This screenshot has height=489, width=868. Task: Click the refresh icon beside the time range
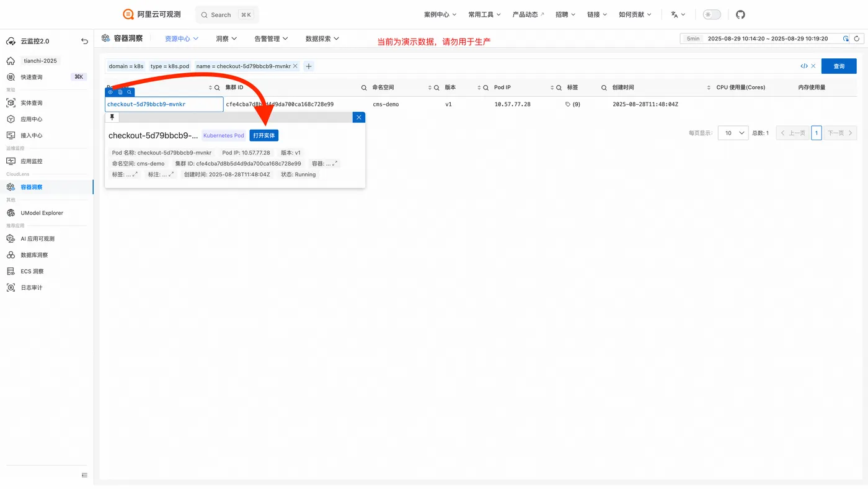pos(856,38)
